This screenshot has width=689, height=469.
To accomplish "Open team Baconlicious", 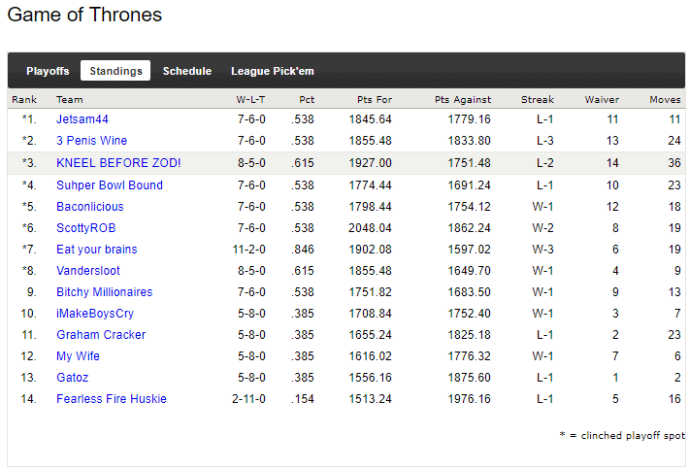I will [90, 207].
